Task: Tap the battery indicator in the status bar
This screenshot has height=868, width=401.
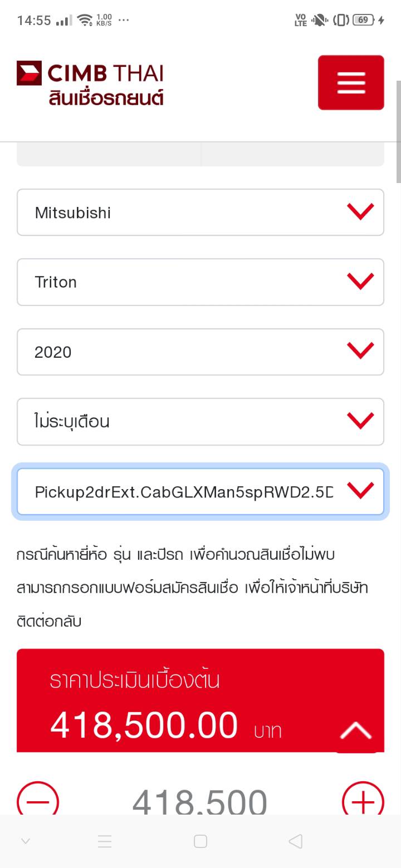Action: [364, 21]
